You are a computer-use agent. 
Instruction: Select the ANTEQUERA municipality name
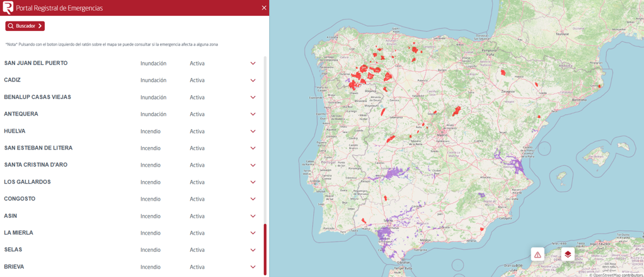coord(21,114)
